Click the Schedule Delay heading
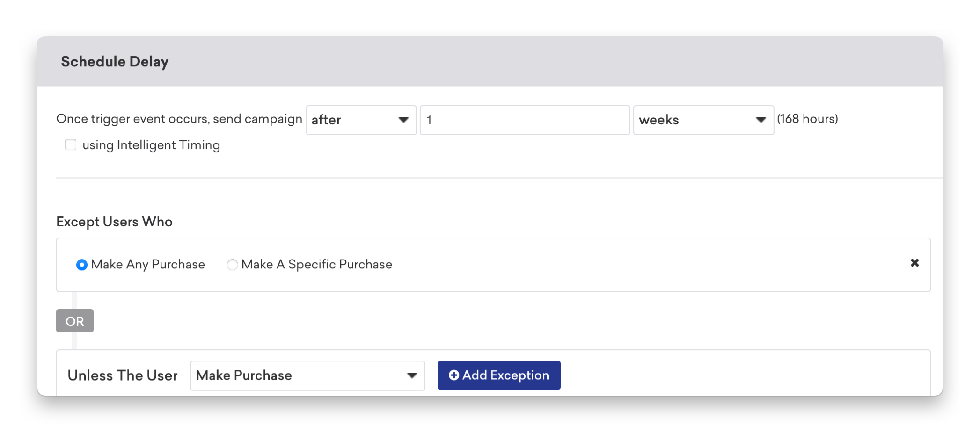Viewport: 980px width, 433px height. 115,62
